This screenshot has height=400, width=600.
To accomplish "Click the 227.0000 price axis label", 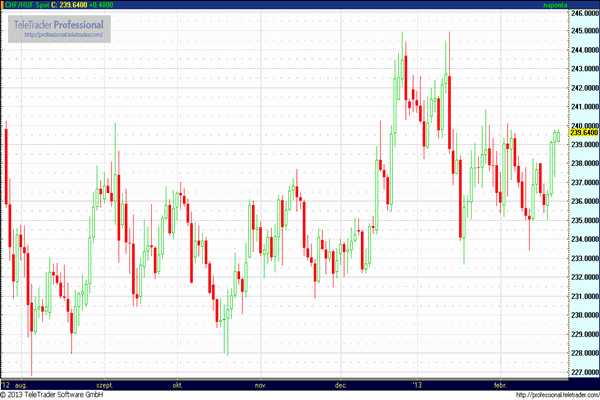I will (x=583, y=372).
